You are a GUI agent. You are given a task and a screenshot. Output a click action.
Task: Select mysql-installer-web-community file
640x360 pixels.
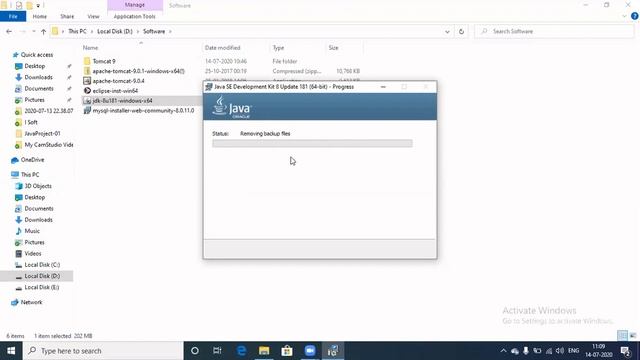143,111
